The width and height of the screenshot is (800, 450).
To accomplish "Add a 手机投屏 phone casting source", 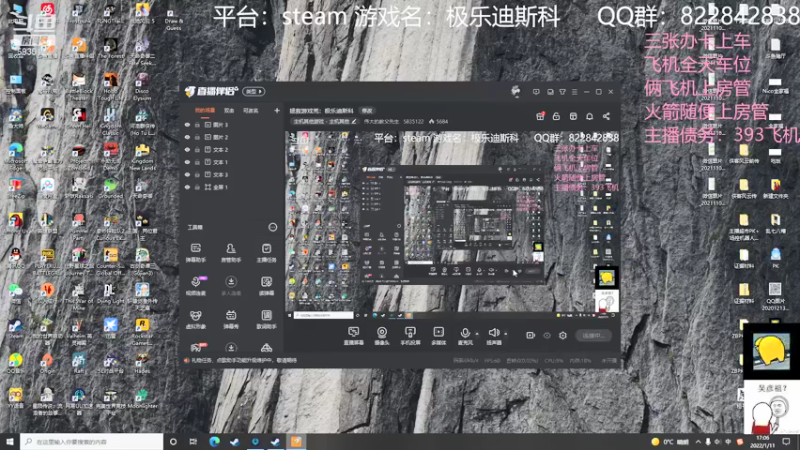I will 410,336.
